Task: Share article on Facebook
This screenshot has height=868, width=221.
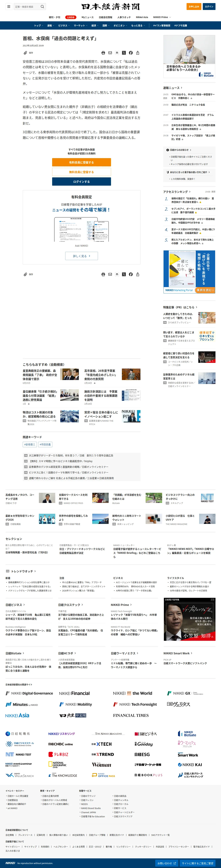Action: 131,53
